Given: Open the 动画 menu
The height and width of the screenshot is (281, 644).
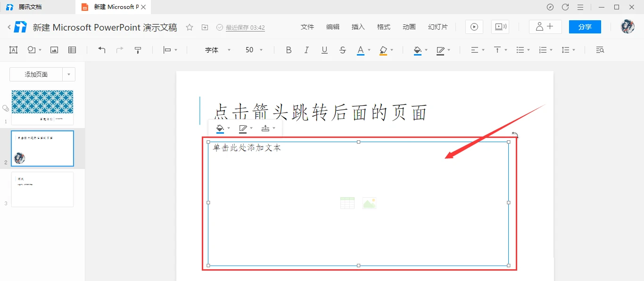Looking at the screenshot, I should point(409,27).
